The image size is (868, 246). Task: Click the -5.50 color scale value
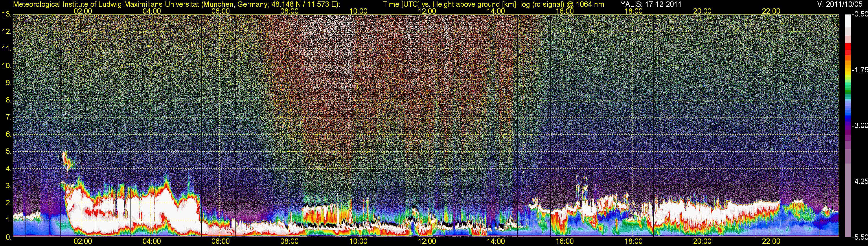click(x=860, y=237)
